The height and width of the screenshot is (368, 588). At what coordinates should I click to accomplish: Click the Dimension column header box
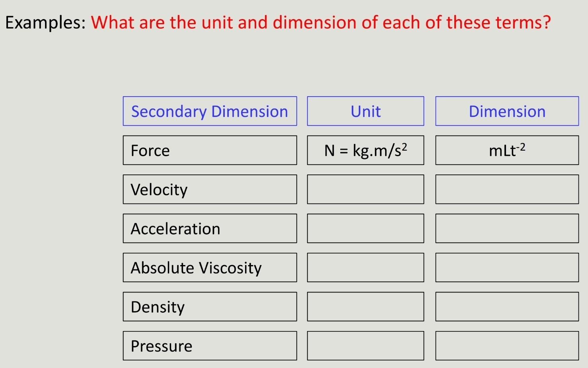[x=507, y=111]
